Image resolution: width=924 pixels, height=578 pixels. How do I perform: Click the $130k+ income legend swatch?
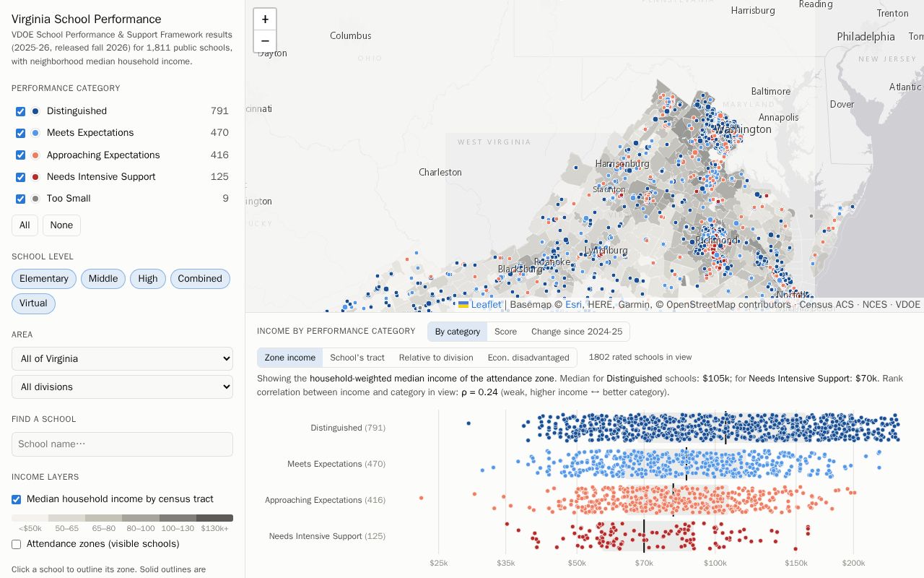(214, 518)
